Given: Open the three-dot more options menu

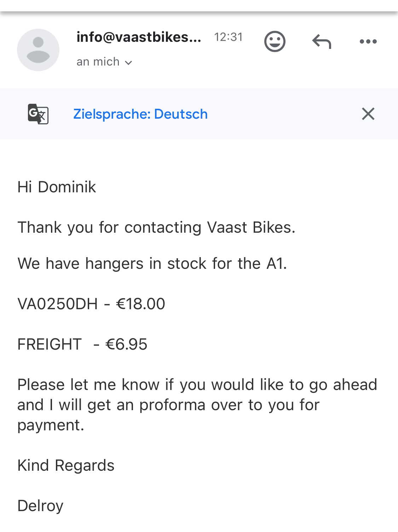Looking at the screenshot, I should tap(368, 41).
